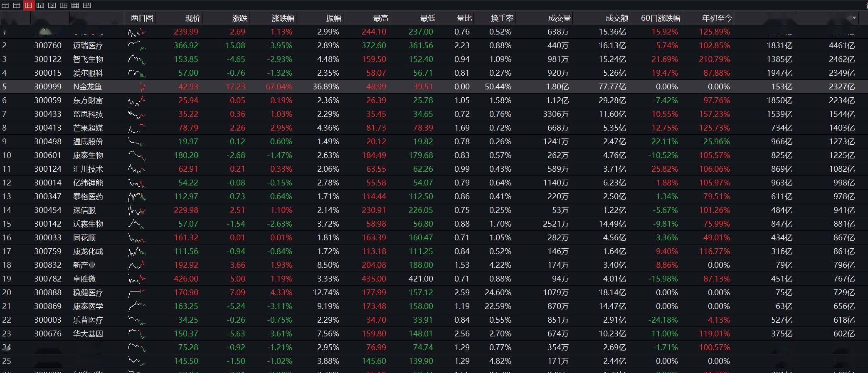Select stock name 亿纬锂能
868x373 pixels.
point(88,183)
